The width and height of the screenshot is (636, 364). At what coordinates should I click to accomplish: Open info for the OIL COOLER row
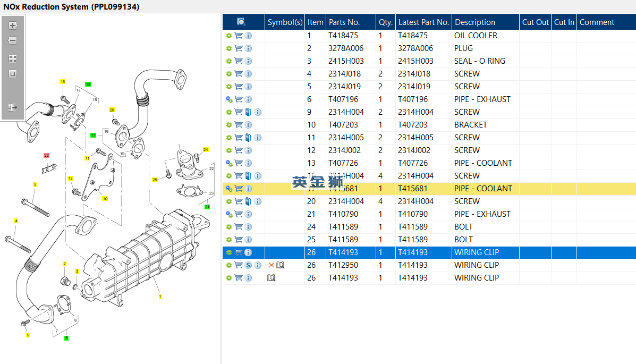pyautogui.click(x=248, y=36)
